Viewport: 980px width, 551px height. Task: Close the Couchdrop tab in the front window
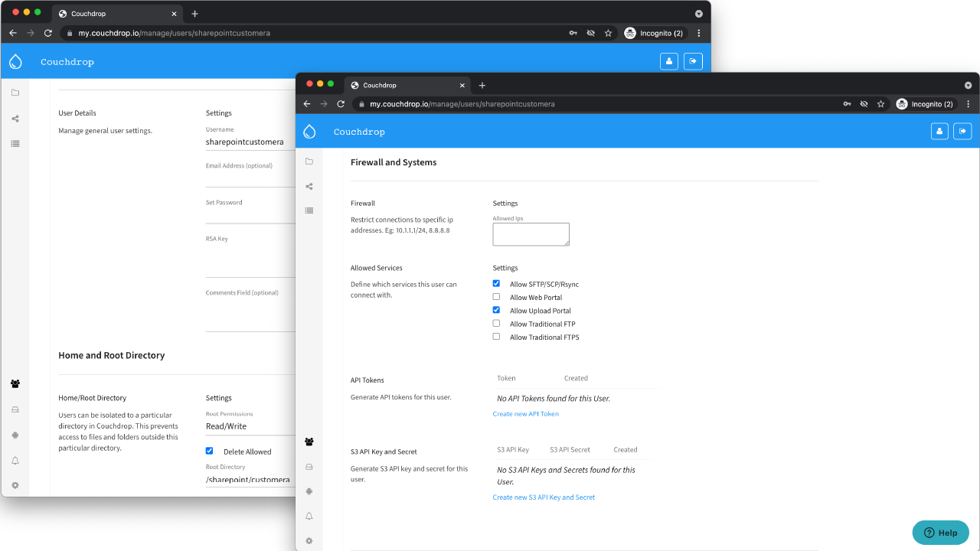coord(462,85)
